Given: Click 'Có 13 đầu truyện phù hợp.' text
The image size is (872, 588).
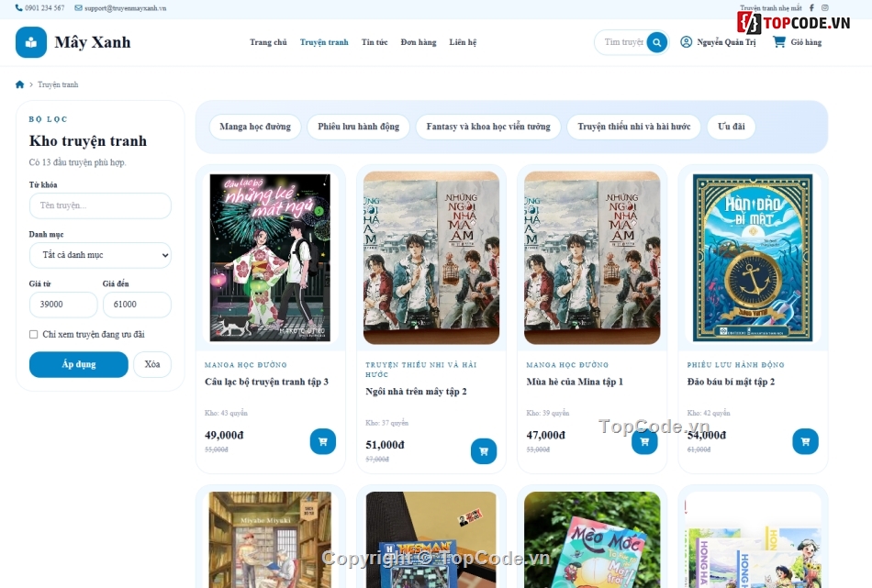Looking at the screenshot, I should click(x=78, y=162).
